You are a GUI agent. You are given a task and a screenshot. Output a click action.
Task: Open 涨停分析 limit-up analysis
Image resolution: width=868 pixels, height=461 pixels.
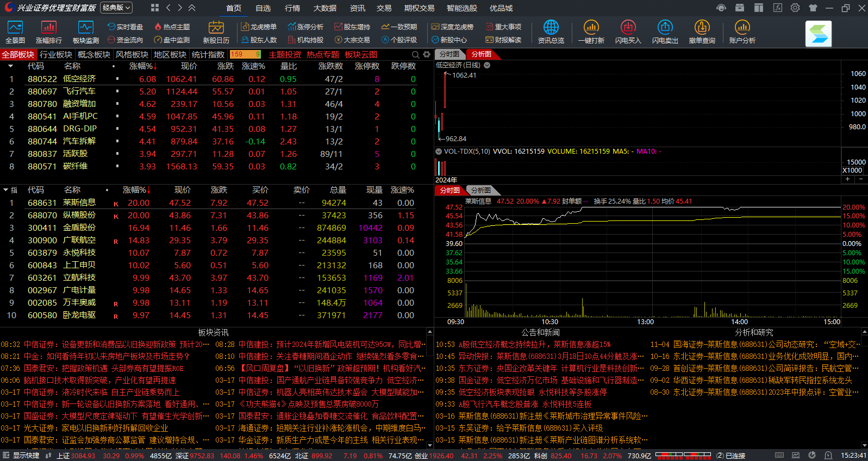[306, 27]
